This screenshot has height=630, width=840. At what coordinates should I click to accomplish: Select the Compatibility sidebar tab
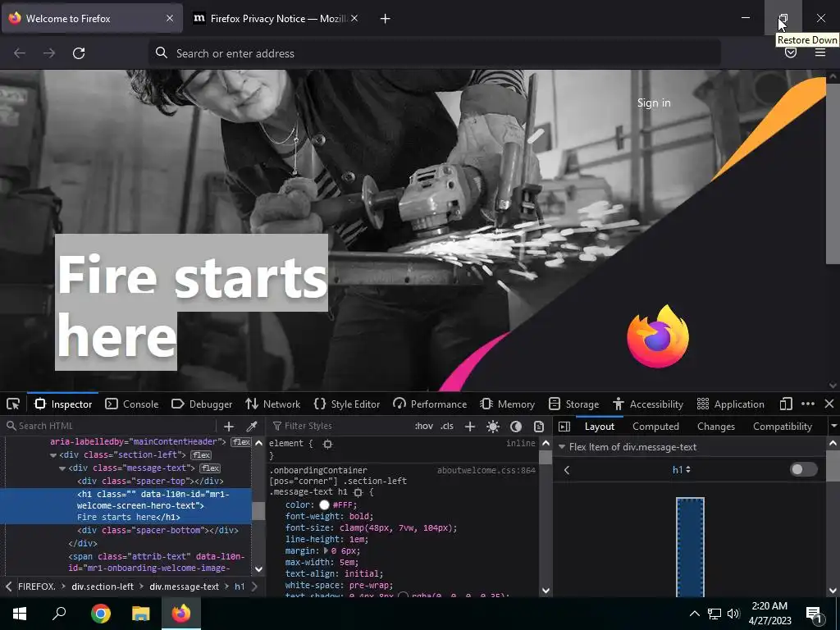tap(783, 427)
